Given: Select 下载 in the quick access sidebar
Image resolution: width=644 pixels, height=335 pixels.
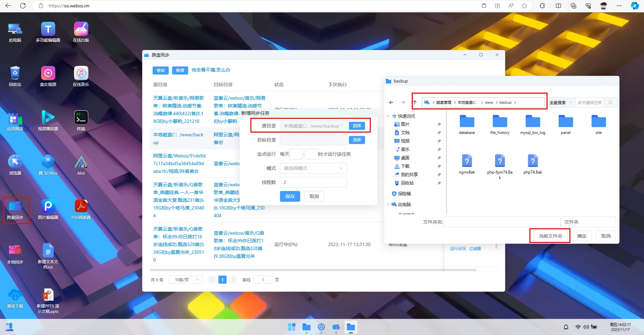Looking at the screenshot, I should [x=405, y=166].
